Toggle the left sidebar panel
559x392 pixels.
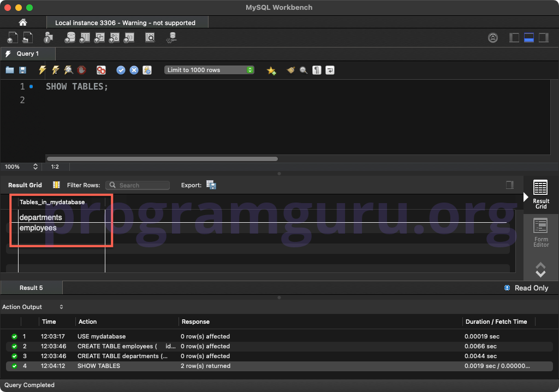[x=514, y=38]
